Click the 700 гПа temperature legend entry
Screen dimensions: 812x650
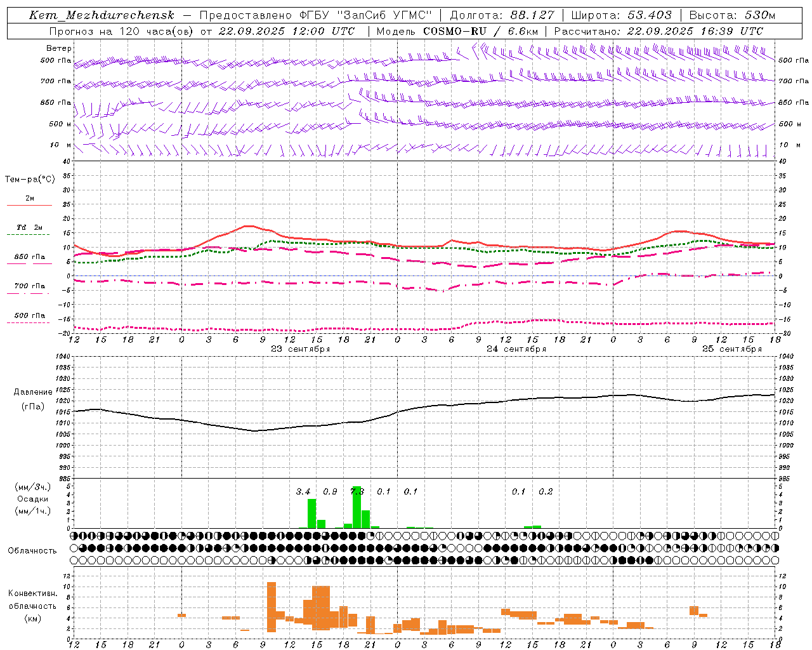pos(30,286)
